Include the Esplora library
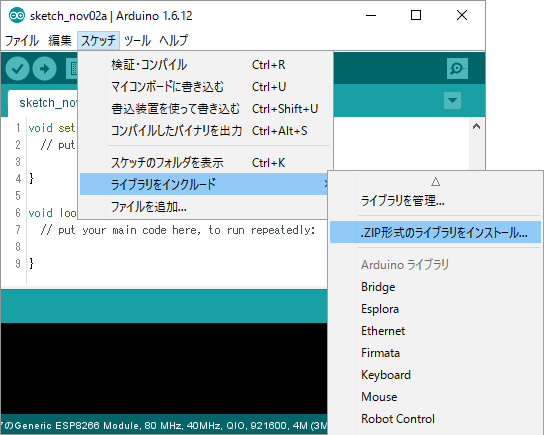Image resolution: width=544 pixels, height=435 pixels. (435, 309)
